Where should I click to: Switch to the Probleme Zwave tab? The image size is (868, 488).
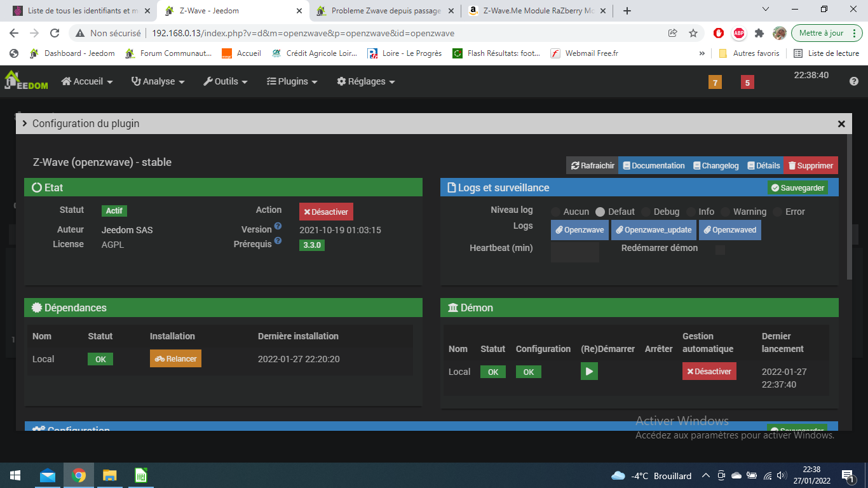(x=385, y=11)
